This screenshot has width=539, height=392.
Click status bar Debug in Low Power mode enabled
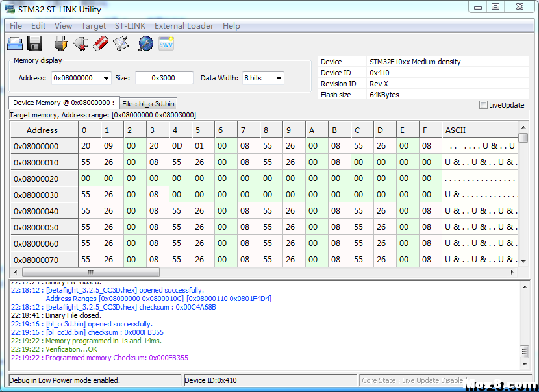tap(95, 380)
